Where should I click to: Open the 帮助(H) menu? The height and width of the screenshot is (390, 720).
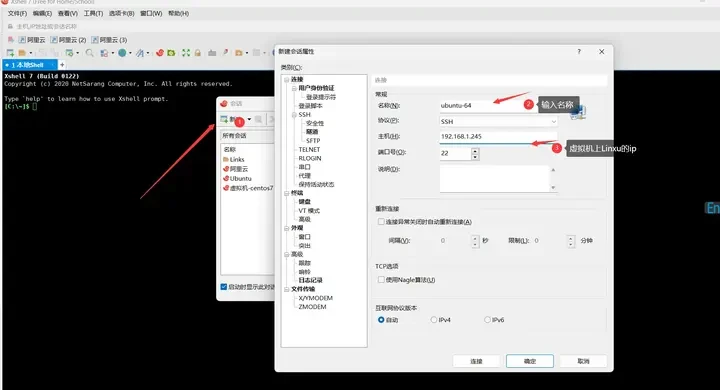(178, 13)
